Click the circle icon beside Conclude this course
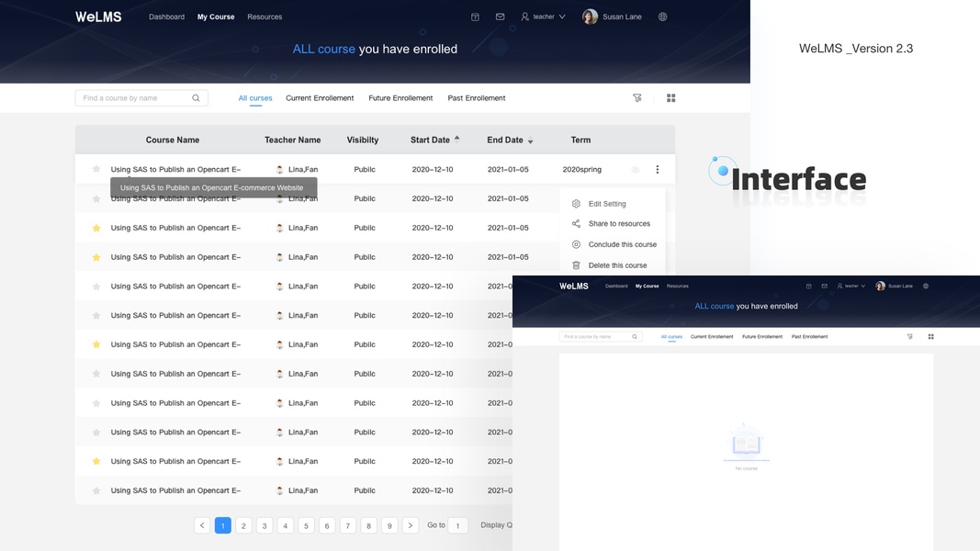Image resolution: width=980 pixels, height=551 pixels. pyautogui.click(x=576, y=244)
